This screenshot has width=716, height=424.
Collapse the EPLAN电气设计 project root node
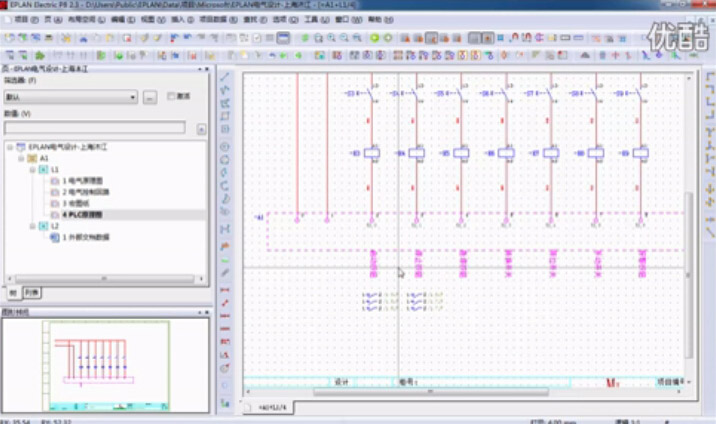pos(10,147)
